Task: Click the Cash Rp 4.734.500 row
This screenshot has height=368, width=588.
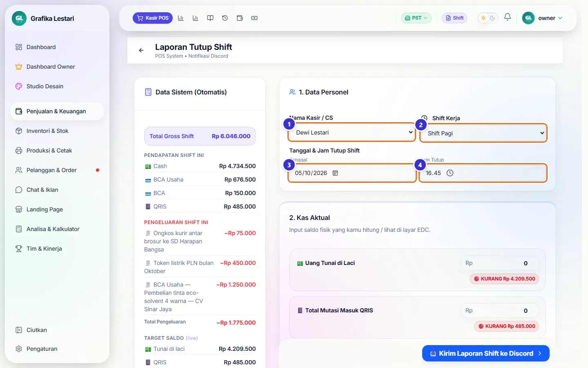Action: (x=200, y=166)
